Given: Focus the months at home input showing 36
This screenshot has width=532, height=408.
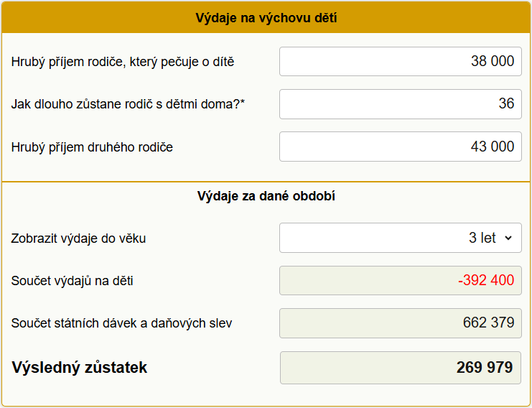Looking at the screenshot, I should [x=400, y=104].
